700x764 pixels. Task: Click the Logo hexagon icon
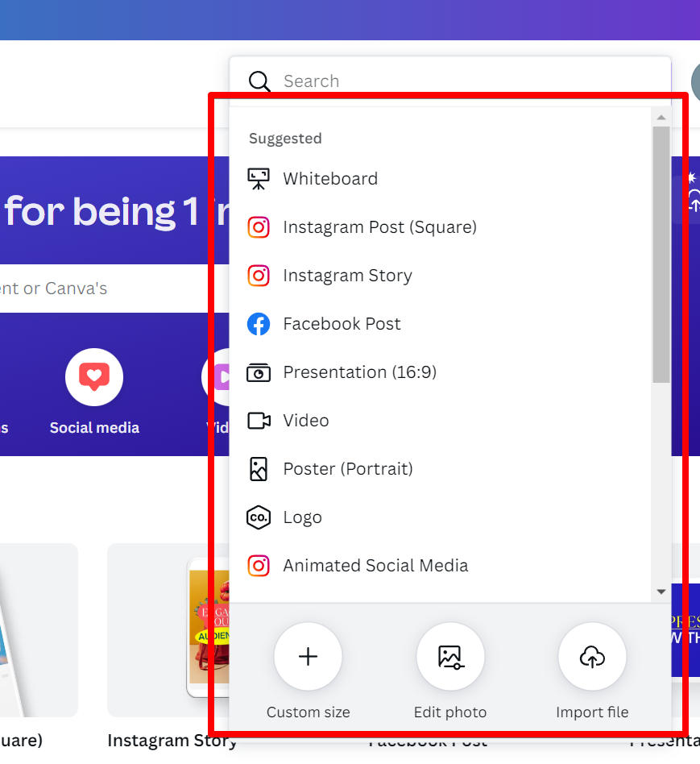coord(259,517)
